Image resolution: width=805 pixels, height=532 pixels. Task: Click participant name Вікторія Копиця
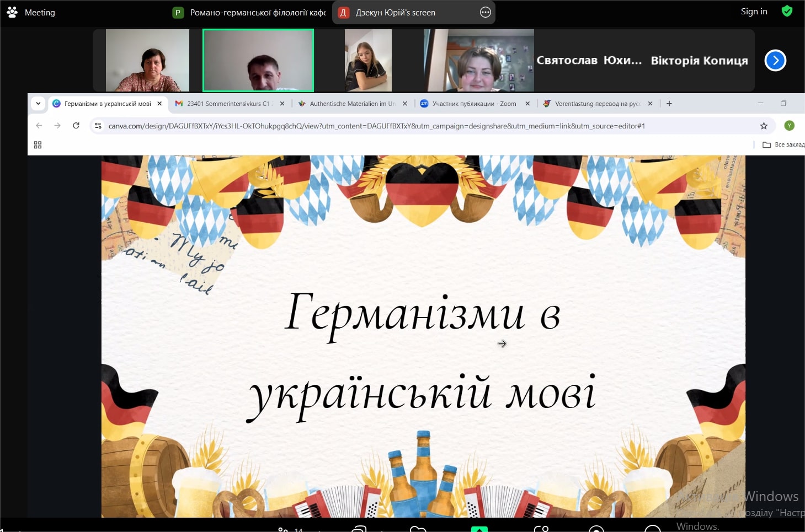(x=699, y=61)
